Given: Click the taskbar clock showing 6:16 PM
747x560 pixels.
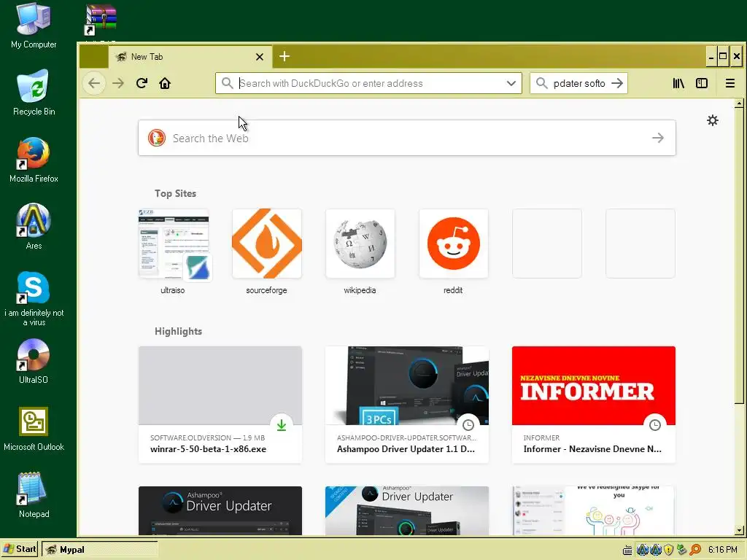Looking at the screenshot, I should [x=723, y=550].
